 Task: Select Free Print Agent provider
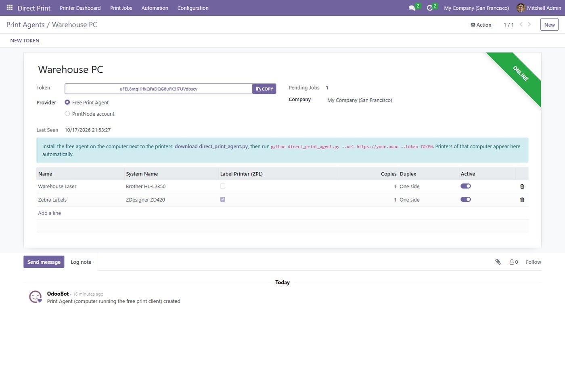[x=67, y=102]
